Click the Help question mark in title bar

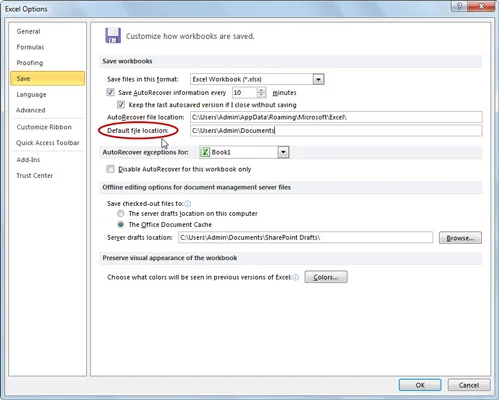click(460, 6)
